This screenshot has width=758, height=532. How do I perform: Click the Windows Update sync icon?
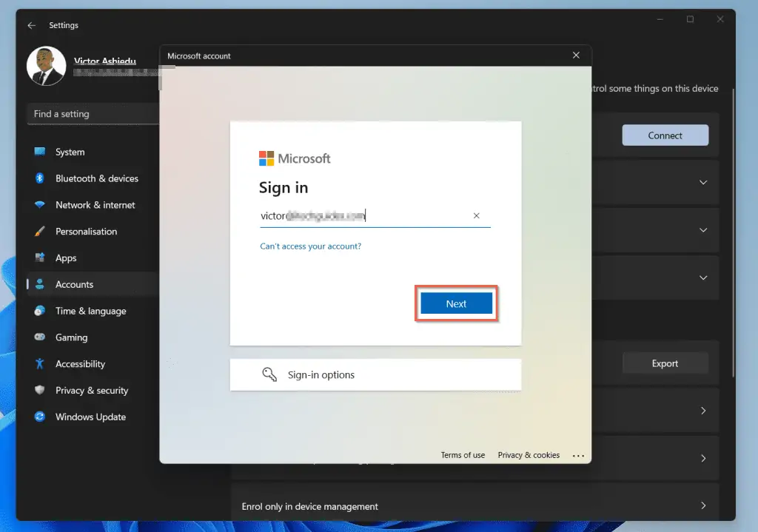(x=40, y=417)
